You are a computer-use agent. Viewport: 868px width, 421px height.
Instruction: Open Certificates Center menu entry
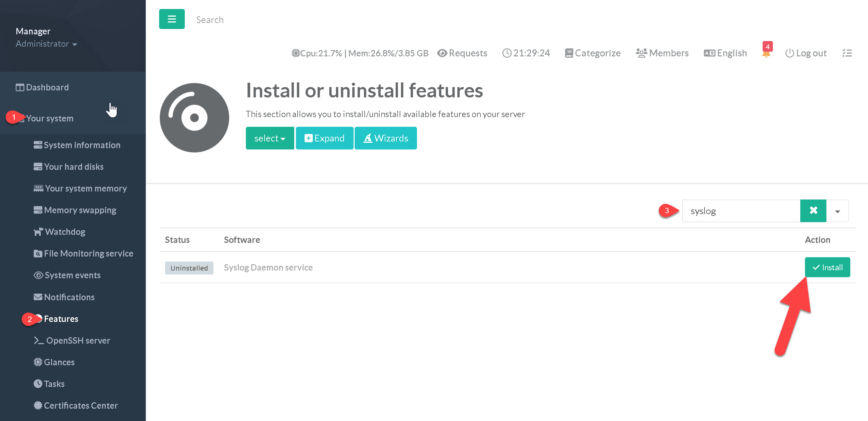[x=80, y=406]
